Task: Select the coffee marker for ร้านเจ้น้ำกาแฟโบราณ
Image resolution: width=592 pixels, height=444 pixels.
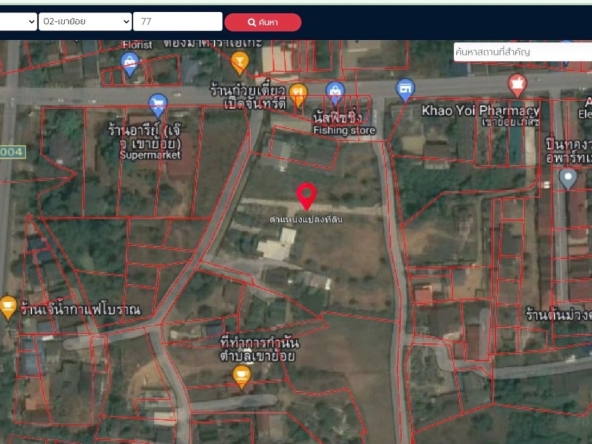Action: click(8, 307)
